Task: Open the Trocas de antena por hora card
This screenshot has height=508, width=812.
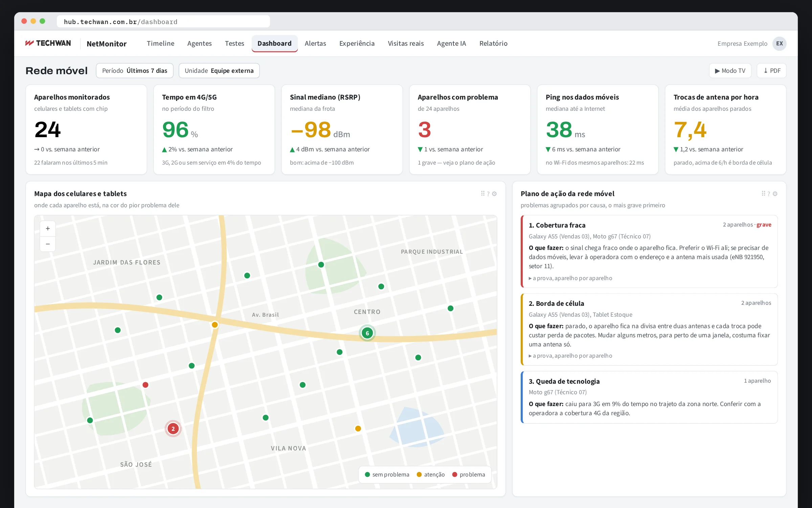Action: point(726,130)
